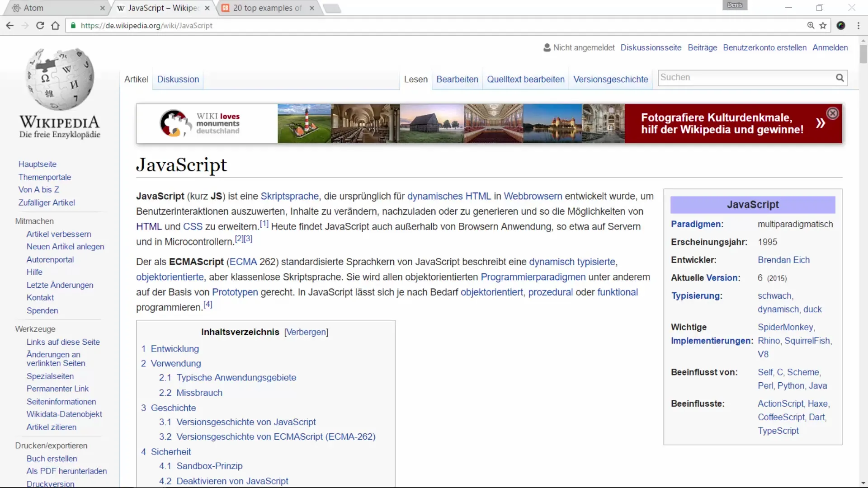The image size is (868, 488).
Task: Click the lighthouse photo in the banner
Action: click(304, 123)
